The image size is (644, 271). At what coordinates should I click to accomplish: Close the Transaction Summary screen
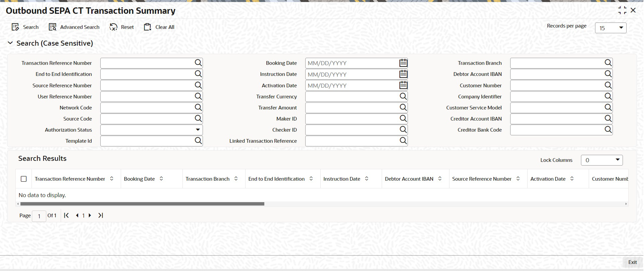coord(633,10)
